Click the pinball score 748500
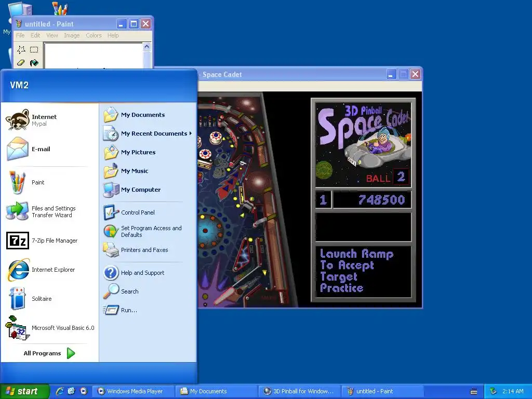532x399 pixels. coord(382,200)
